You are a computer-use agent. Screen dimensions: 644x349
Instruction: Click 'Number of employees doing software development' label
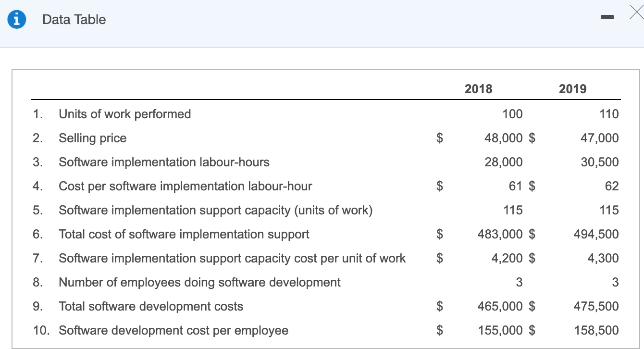pos(200,282)
